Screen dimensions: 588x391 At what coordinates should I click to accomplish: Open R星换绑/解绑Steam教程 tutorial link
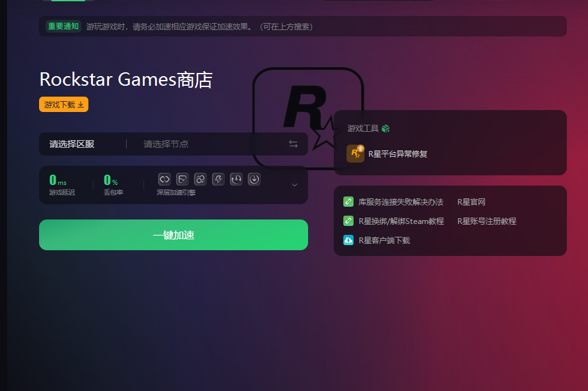click(x=401, y=221)
